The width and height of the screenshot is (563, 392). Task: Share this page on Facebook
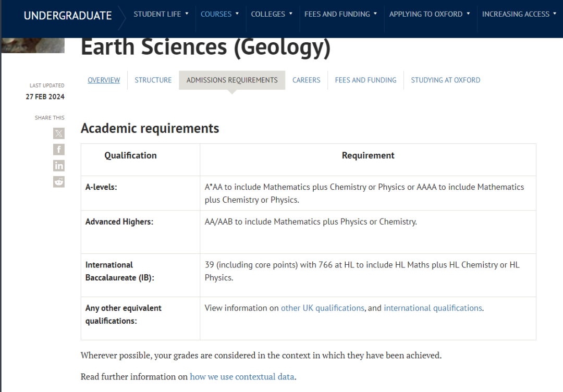pos(59,150)
